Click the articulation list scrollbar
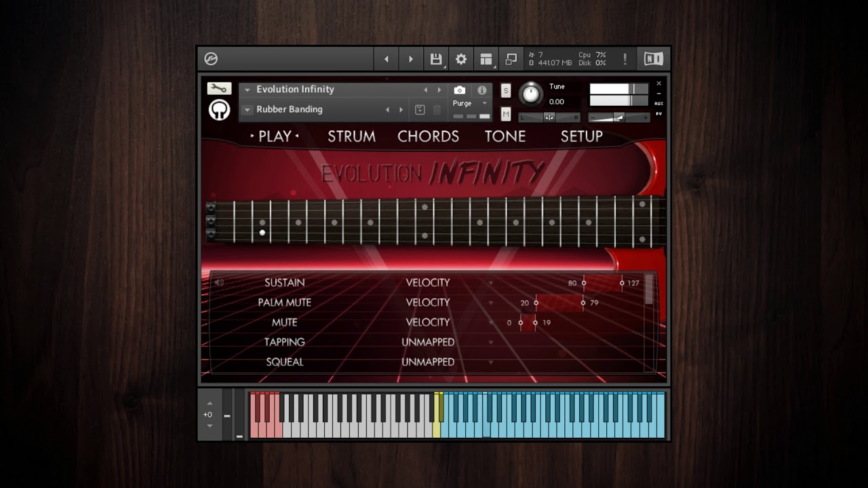The image size is (868, 488). [x=649, y=289]
